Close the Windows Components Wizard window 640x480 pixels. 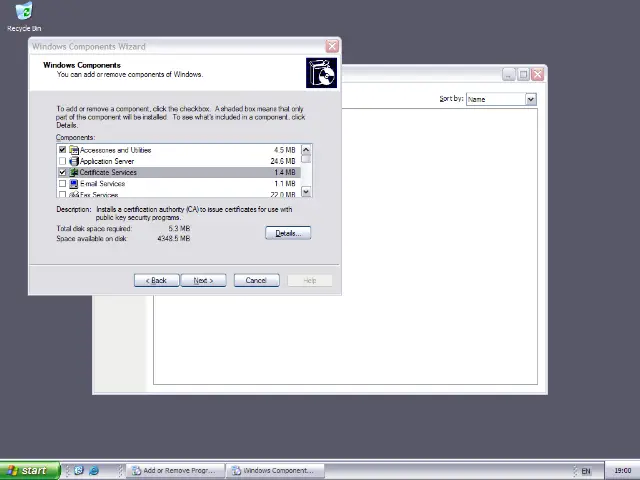point(332,46)
